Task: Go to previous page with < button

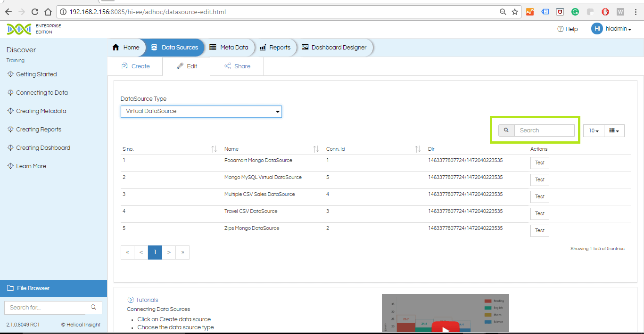Action: 141,253
